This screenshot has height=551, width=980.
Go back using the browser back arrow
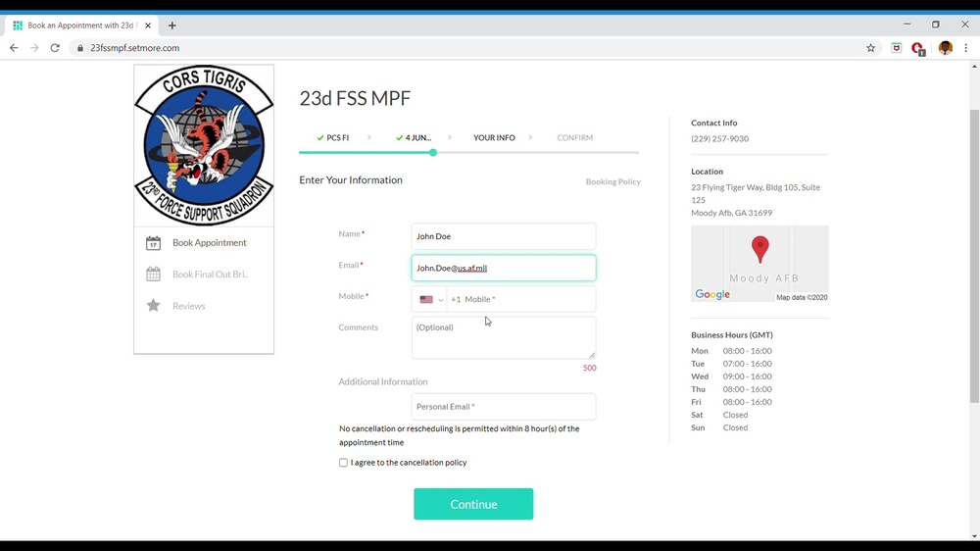tap(14, 48)
